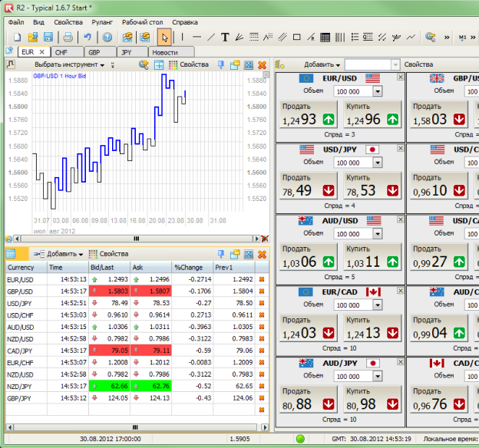Close the chart panel with the orange X
This screenshot has width=479, height=448.
point(262,64)
